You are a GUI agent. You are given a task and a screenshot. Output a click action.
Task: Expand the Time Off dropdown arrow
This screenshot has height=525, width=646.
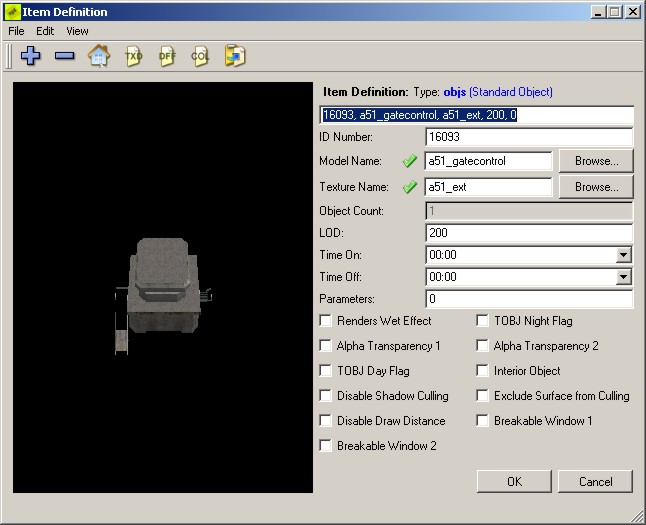coord(623,277)
